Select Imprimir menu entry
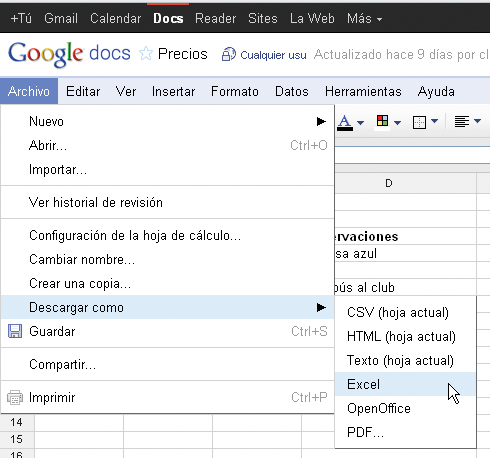Viewport: 490px width, 458px height. point(167,397)
